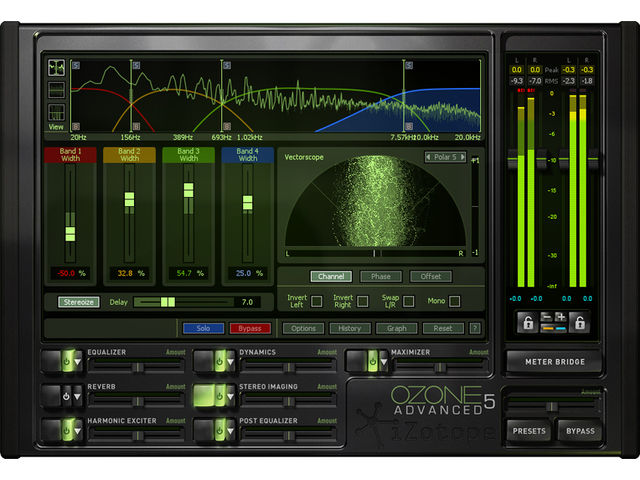Open the Meter Bridge

(555, 362)
